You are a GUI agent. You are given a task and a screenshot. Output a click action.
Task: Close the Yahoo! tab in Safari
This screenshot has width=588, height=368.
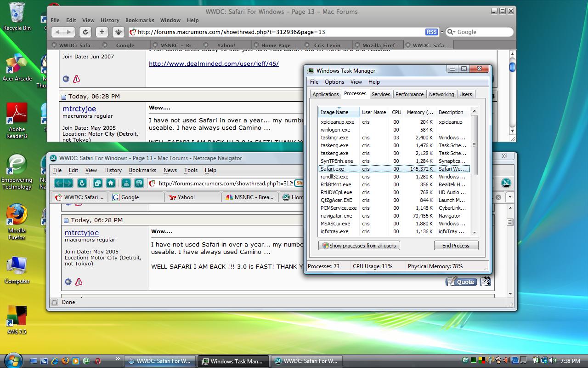click(x=206, y=45)
